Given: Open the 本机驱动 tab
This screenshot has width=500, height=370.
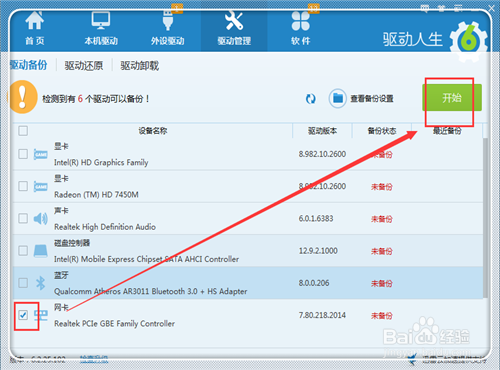Looking at the screenshot, I should [x=101, y=29].
